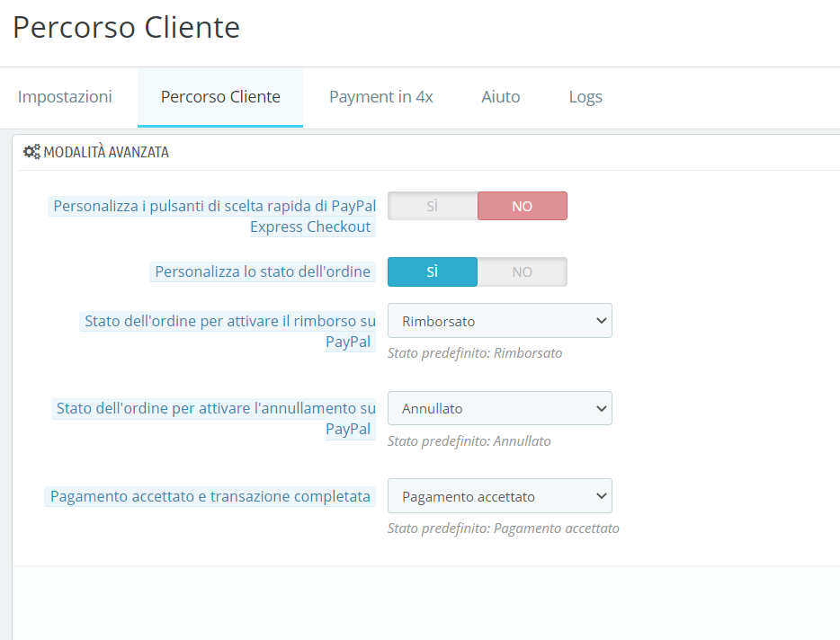Select NO for PayPal Express Checkout buttons
Image resolution: width=840 pixels, height=640 pixels.
tap(523, 206)
